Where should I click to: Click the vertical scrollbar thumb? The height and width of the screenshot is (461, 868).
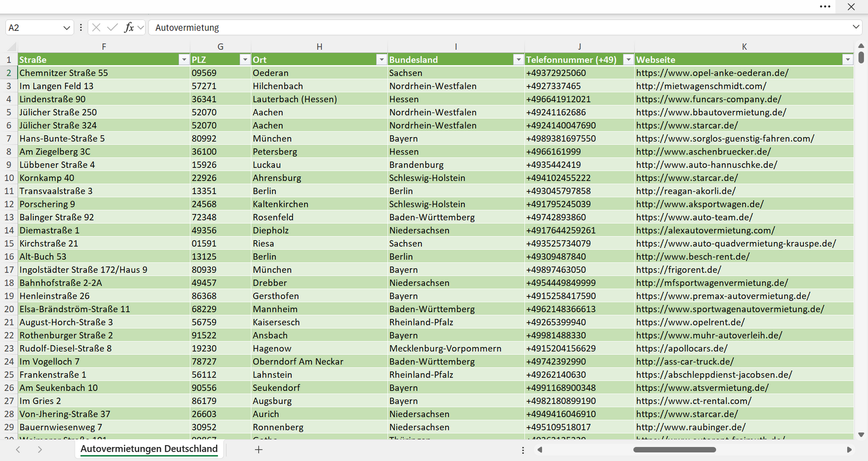click(861, 57)
